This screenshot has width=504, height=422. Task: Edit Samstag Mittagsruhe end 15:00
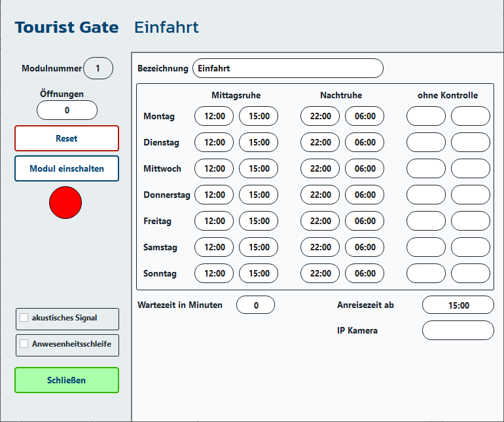coord(259,247)
